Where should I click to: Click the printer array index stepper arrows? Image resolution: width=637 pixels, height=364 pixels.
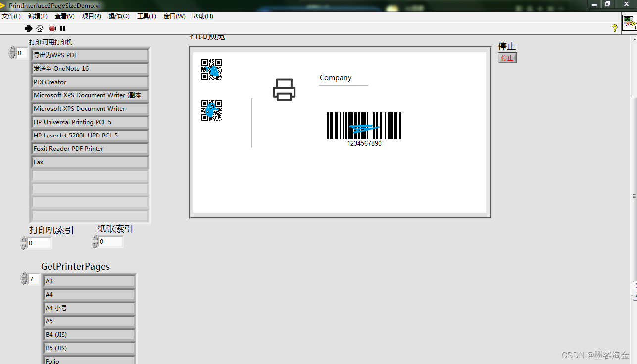(12, 52)
